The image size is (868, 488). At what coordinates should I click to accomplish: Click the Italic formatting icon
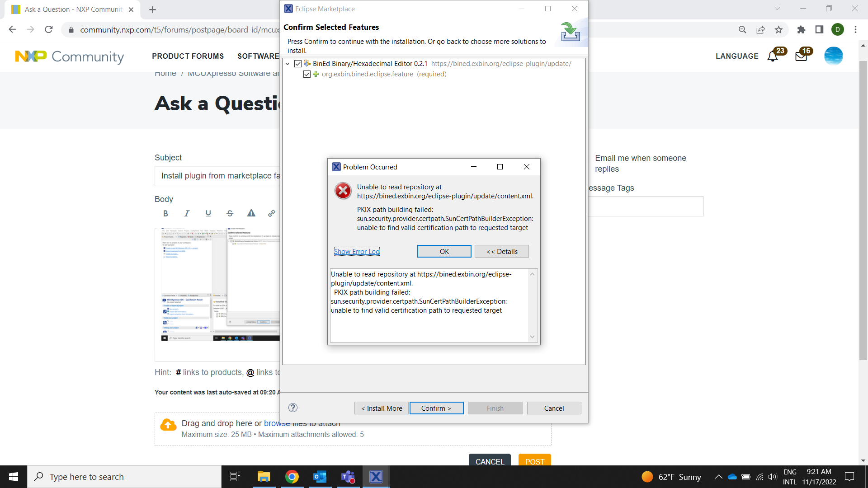187,213
